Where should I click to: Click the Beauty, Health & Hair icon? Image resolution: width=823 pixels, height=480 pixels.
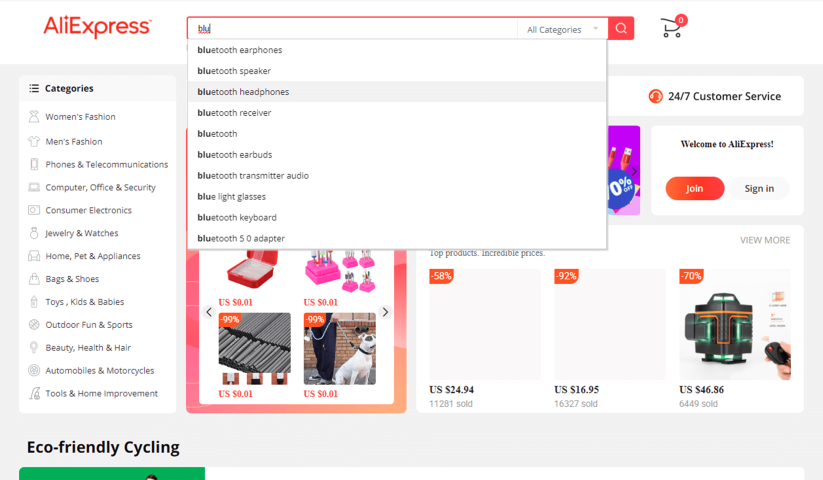tap(34, 347)
